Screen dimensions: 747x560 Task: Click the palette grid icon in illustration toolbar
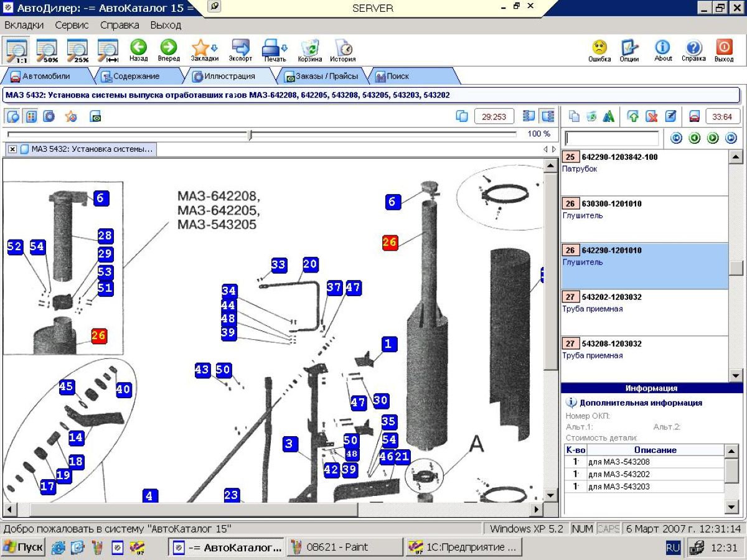pyautogui.click(x=31, y=116)
